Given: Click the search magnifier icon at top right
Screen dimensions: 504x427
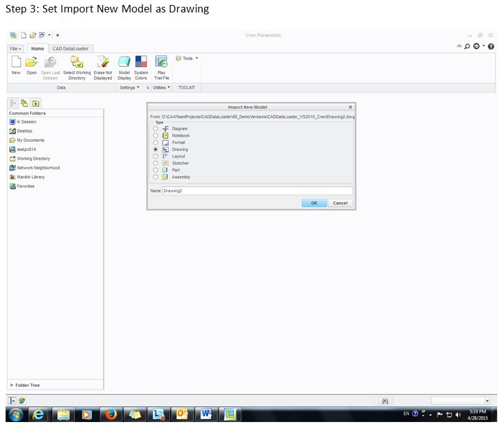Looking at the screenshot, I should tap(467, 47).
